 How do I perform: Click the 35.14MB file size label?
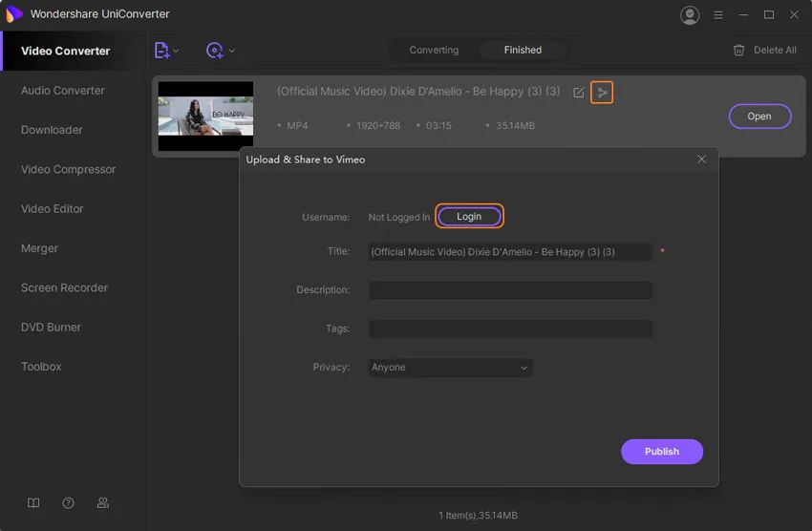[515, 126]
